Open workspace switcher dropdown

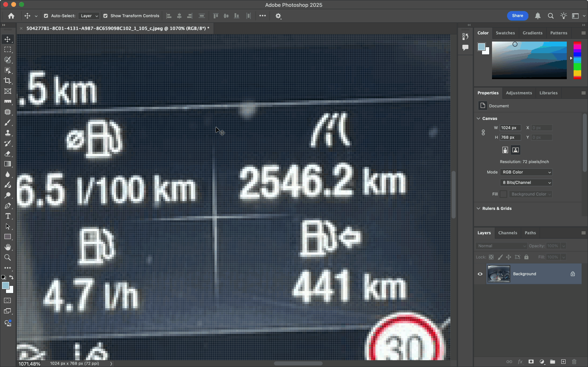coord(578,16)
